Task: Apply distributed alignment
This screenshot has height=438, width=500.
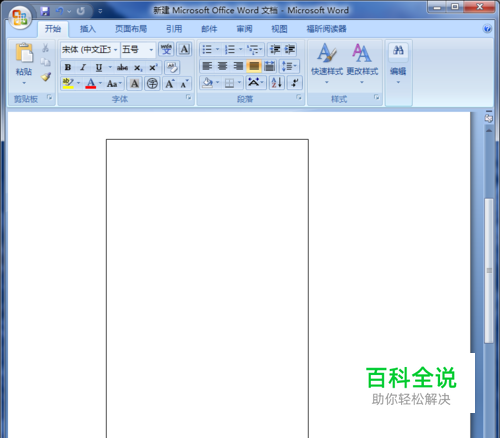Action: coord(269,66)
